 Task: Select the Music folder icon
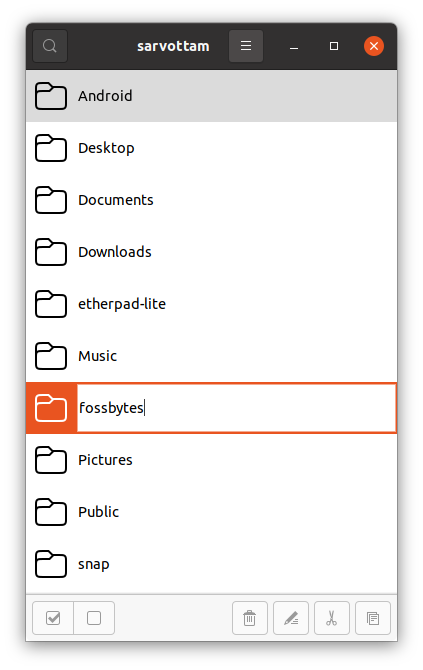(51, 356)
